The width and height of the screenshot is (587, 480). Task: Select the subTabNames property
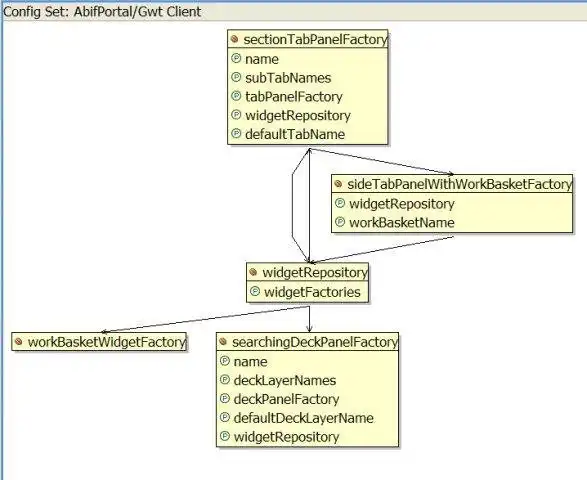tap(288, 78)
